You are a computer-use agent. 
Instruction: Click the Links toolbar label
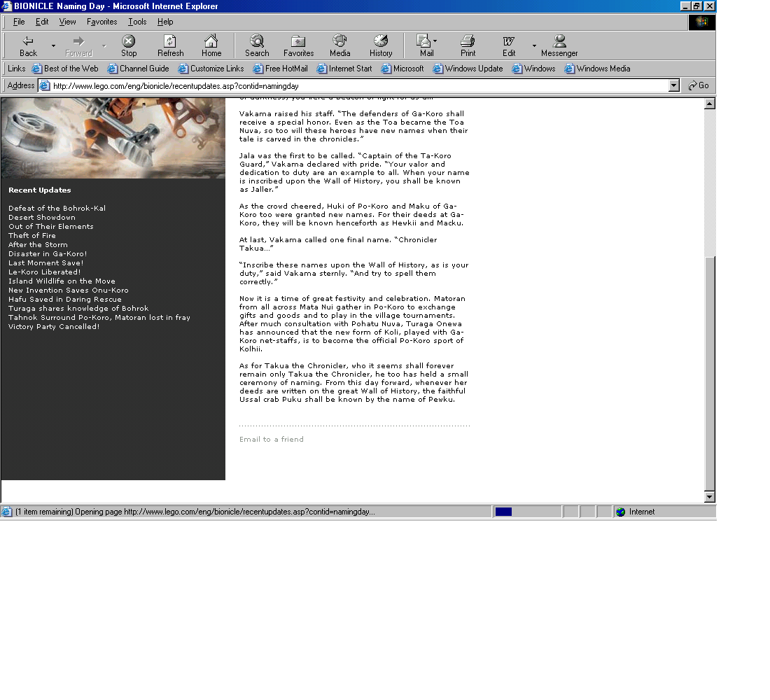point(16,69)
